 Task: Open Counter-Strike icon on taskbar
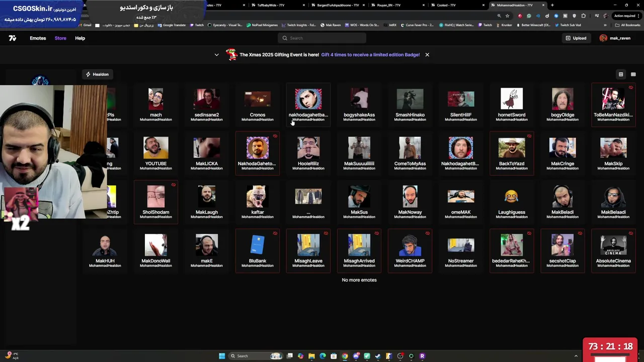click(389, 356)
